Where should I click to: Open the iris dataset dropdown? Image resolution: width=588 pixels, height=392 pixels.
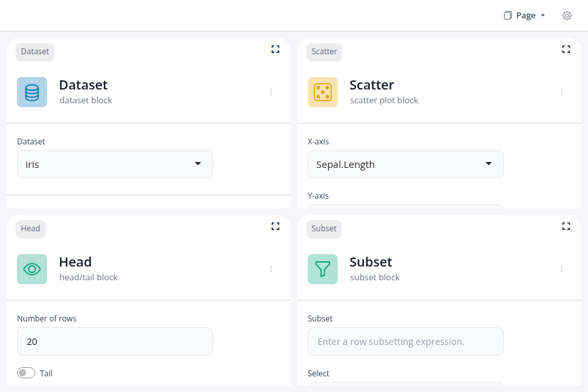[115, 164]
